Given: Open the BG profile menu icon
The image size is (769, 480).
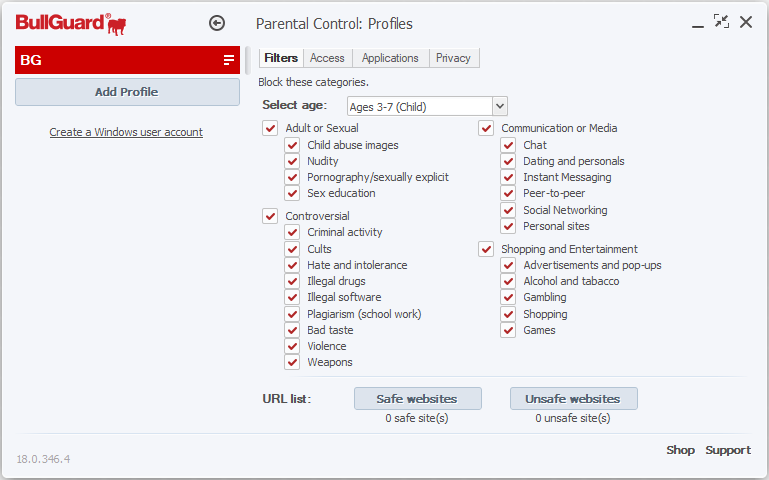Looking at the screenshot, I should (x=228, y=60).
